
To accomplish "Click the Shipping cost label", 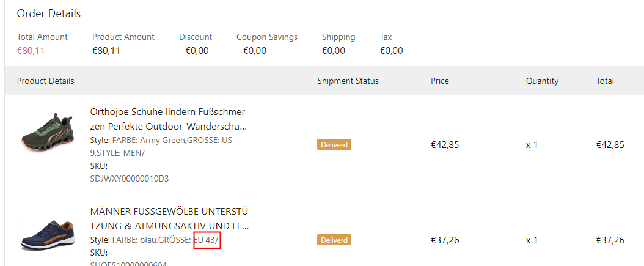I will click(x=338, y=37).
